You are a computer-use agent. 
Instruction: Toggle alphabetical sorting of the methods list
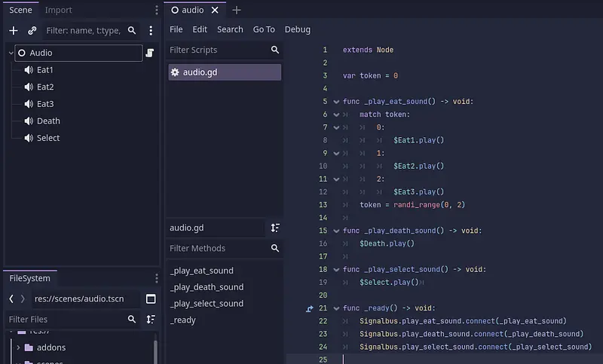coord(275,228)
